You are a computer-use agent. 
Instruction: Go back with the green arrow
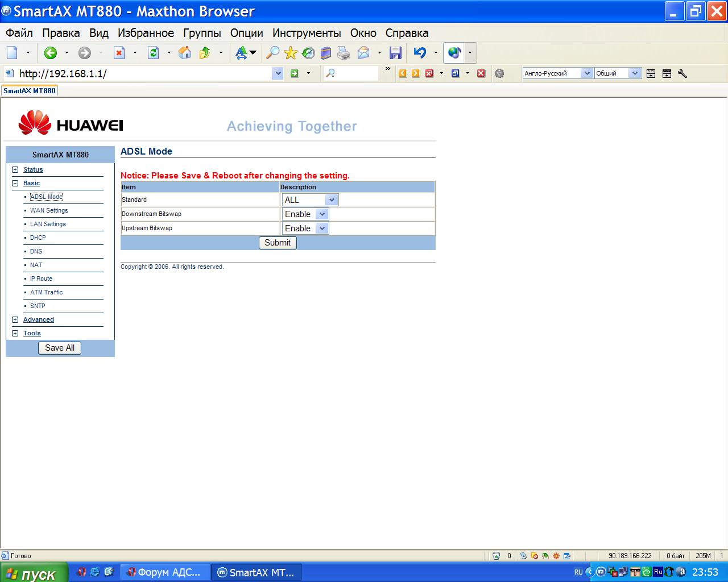point(50,53)
